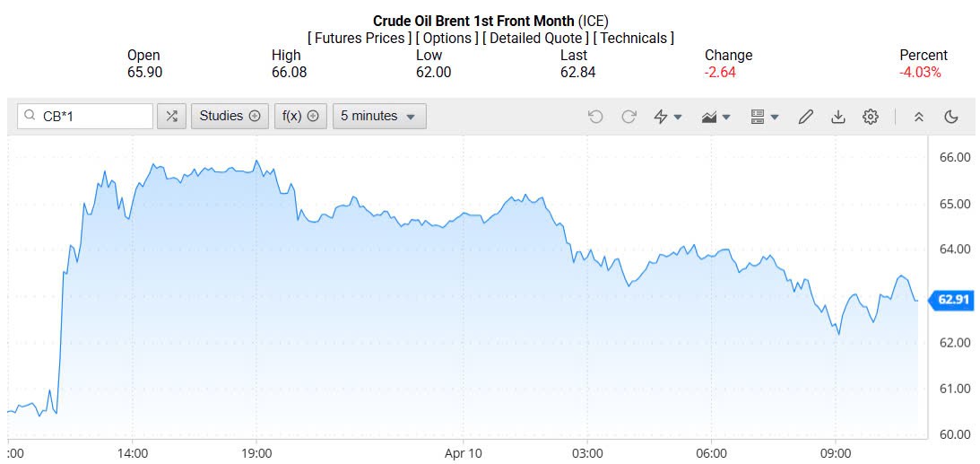
Task: Click the 62.91 current price label
Action: click(950, 300)
